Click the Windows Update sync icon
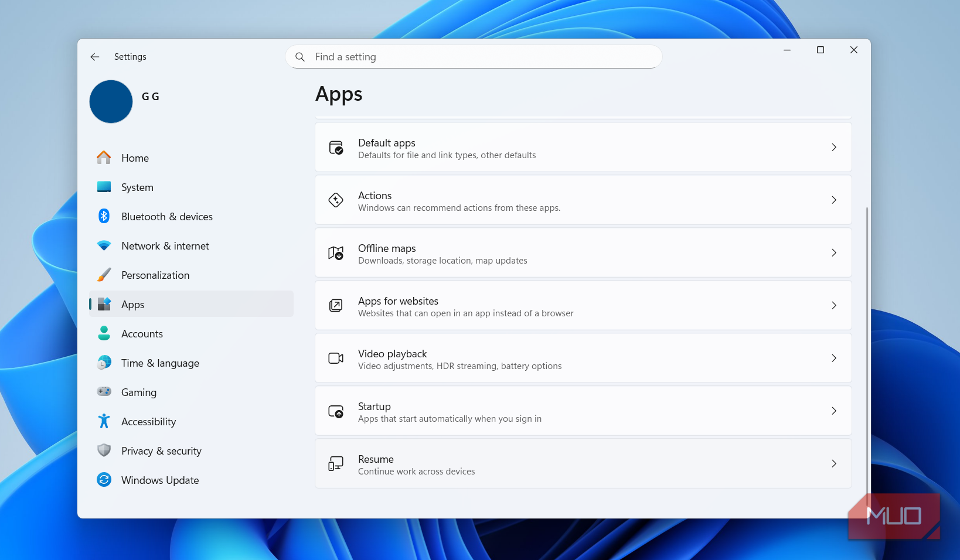Screen dimensions: 960x560 (x=104, y=480)
